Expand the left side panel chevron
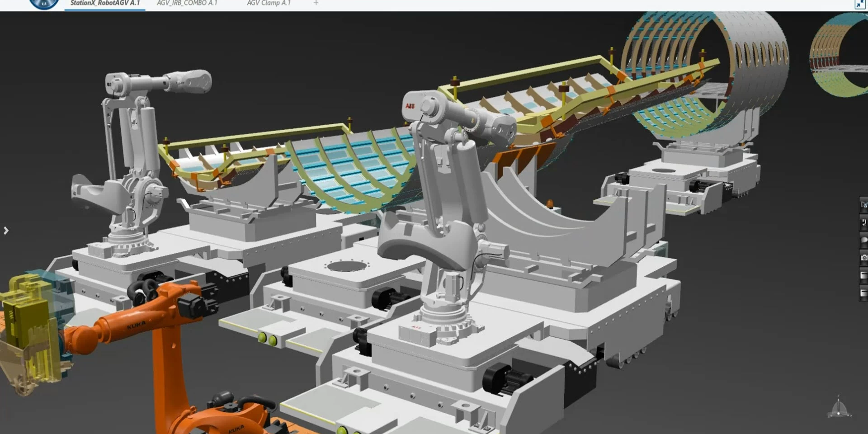Viewport: 868px width, 434px height. 6,231
